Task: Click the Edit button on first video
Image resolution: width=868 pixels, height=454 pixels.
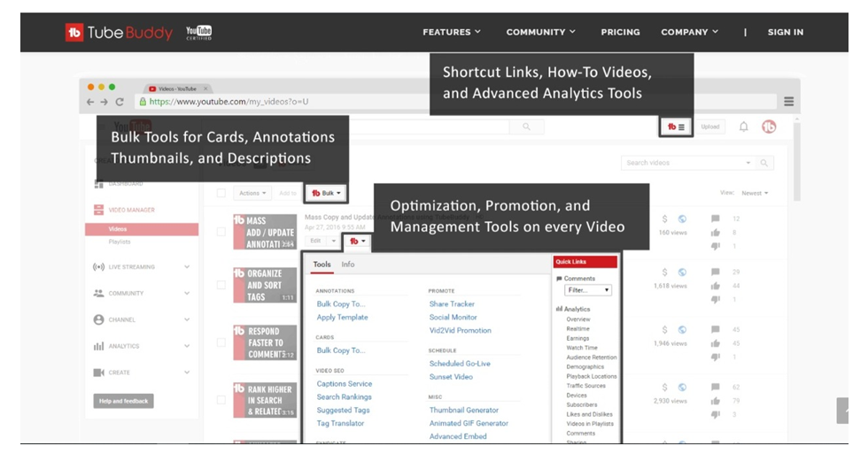Action: point(315,241)
